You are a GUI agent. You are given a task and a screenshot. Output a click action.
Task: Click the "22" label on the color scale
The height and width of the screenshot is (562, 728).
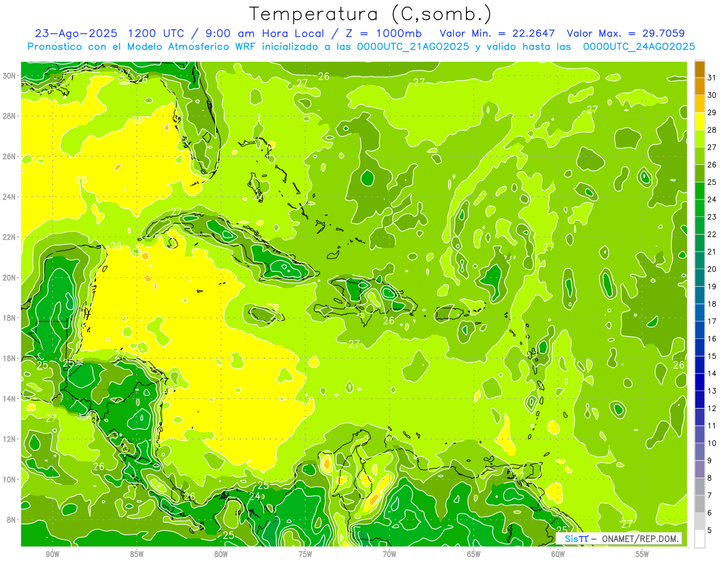pyautogui.click(x=712, y=234)
